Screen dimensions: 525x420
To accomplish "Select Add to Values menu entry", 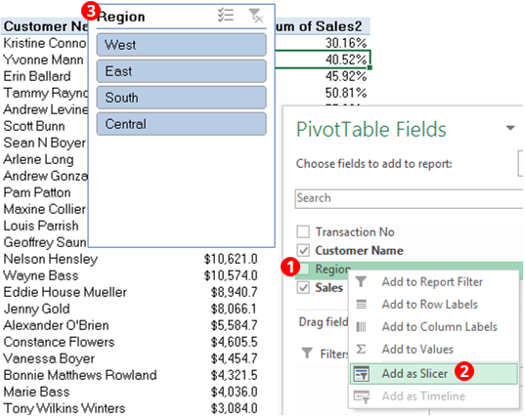I will pyautogui.click(x=417, y=349).
